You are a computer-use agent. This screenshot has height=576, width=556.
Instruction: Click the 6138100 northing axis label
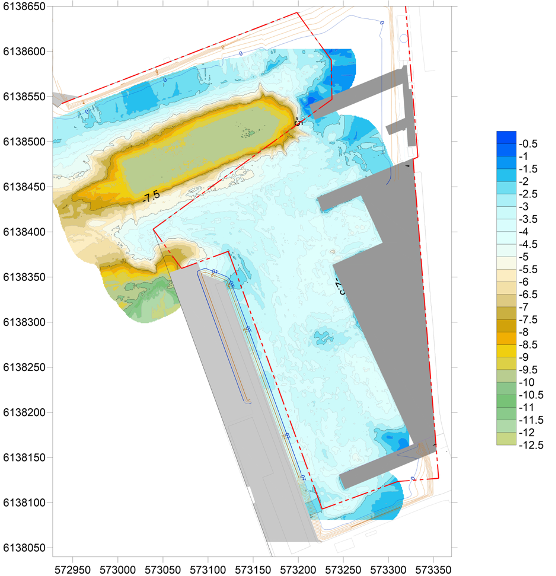click(x=24, y=503)
